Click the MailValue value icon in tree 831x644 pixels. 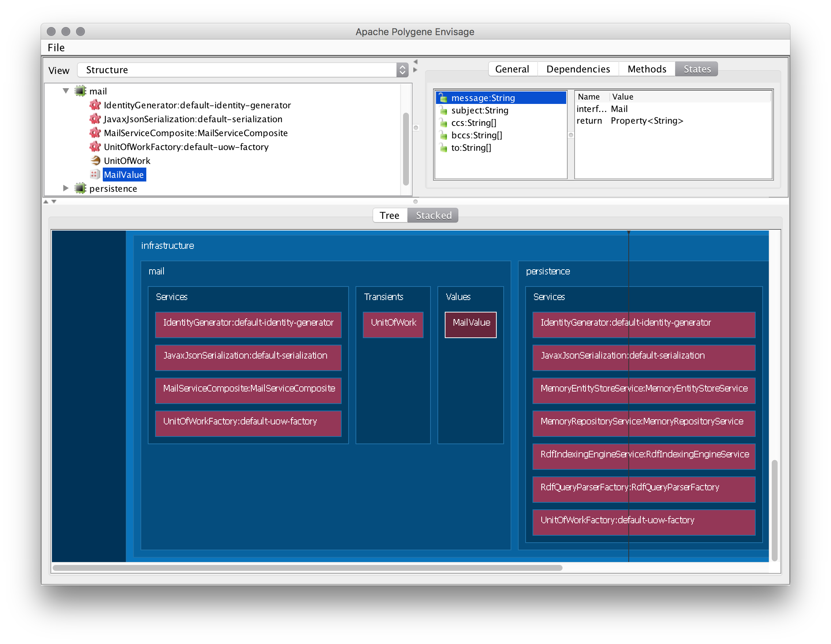tap(95, 174)
